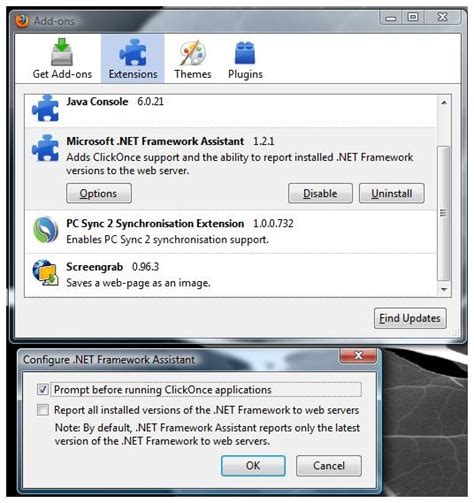Viewport: 474px width, 503px height.
Task: Click the Find Updates button
Action: pyautogui.click(x=410, y=318)
